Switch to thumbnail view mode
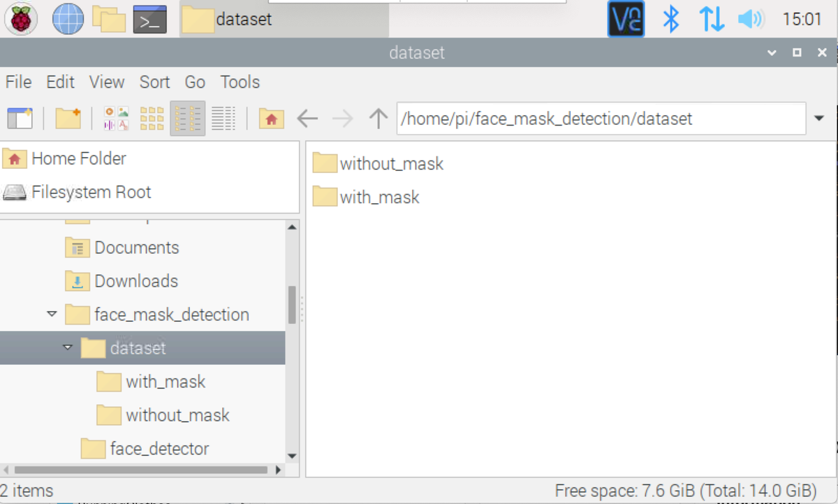 pos(152,119)
